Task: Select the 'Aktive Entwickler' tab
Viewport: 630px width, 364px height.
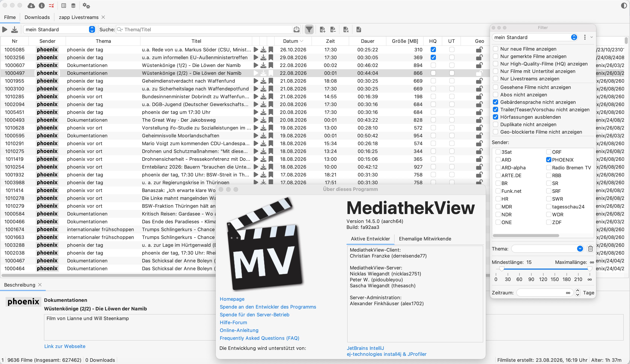Action: (370, 239)
